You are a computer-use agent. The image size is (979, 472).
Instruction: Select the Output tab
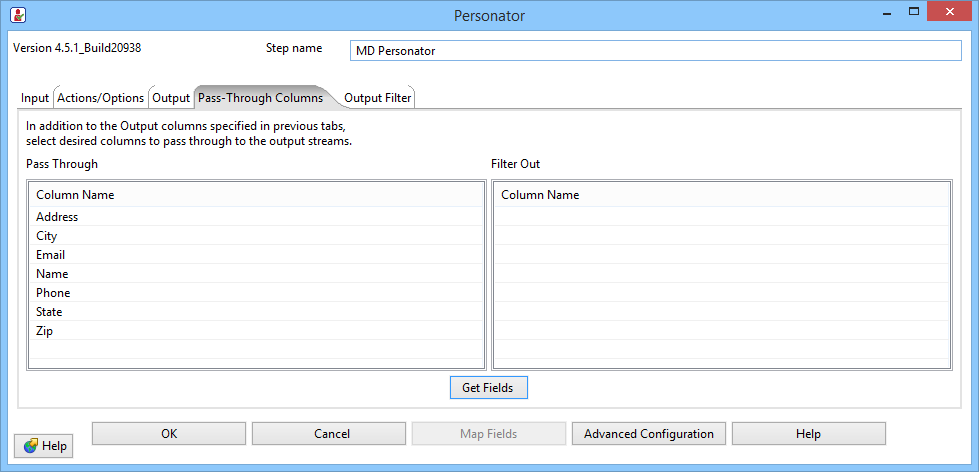click(x=171, y=98)
